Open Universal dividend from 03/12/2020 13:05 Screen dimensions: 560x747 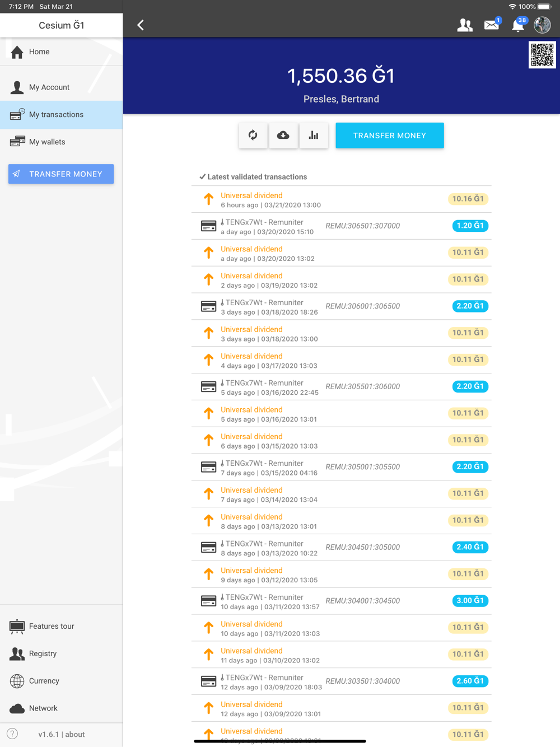pos(342,575)
